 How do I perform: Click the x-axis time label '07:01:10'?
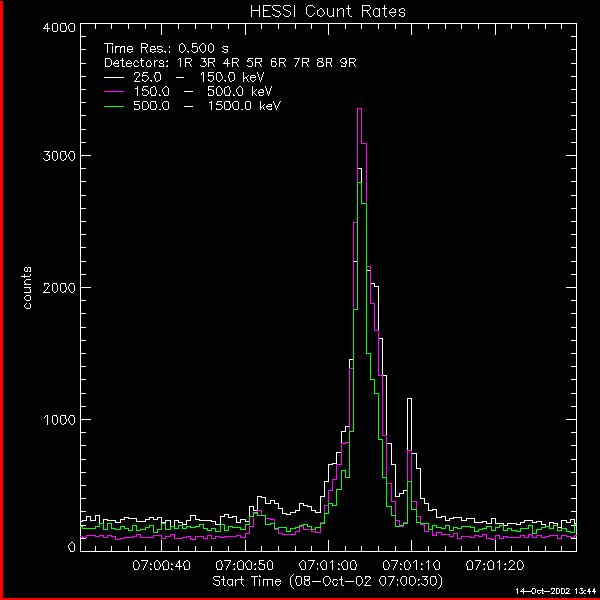[x=411, y=565]
